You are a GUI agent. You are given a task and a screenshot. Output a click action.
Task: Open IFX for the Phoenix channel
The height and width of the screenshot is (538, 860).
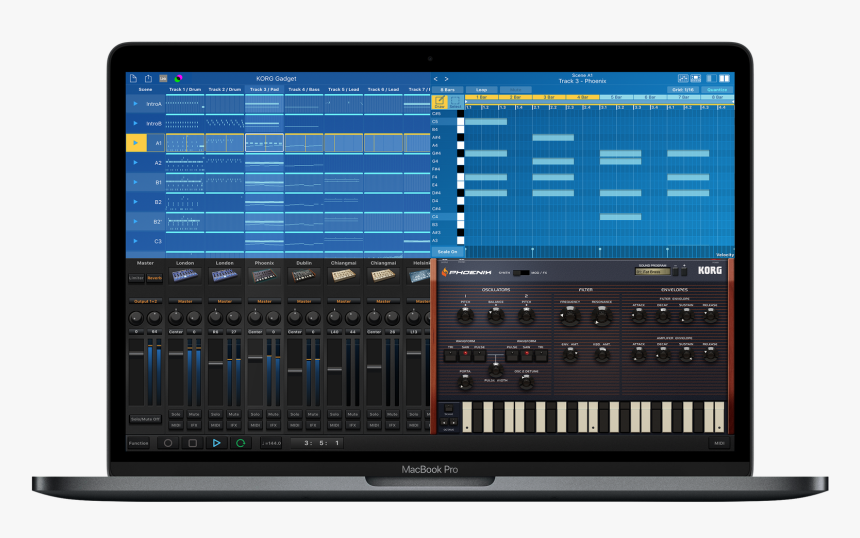click(273, 425)
